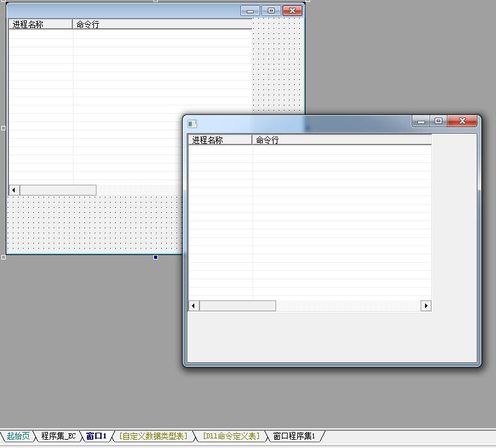Click the close button of the designer window
496x448 pixels.
pos(292,11)
